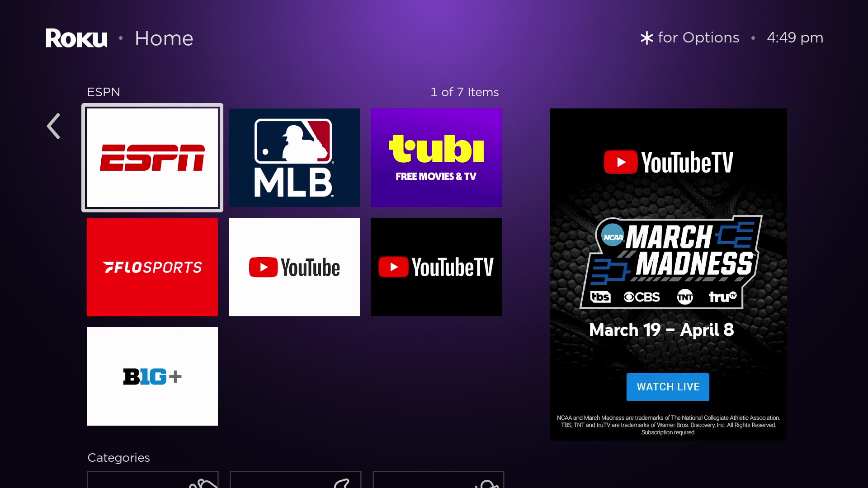868x488 pixels.
Task: Launch the B1G+ channel
Action: coord(152,376)
